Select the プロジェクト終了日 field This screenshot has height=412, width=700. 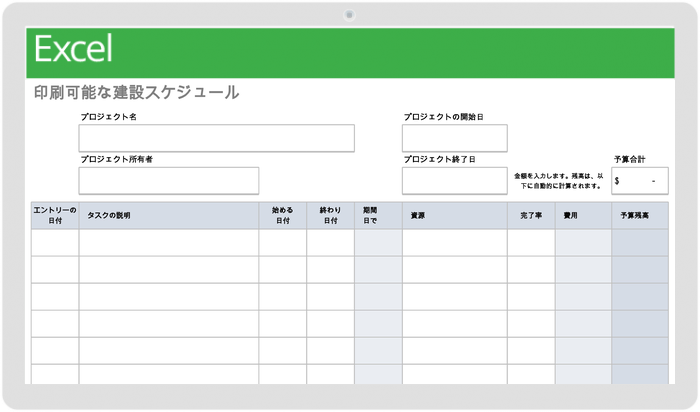(x=454, y=181)
